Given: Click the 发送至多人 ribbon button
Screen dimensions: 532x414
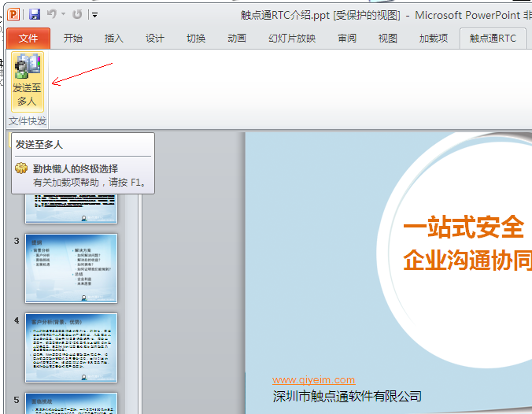Looking at the screenshot, I should coord(27,81).
